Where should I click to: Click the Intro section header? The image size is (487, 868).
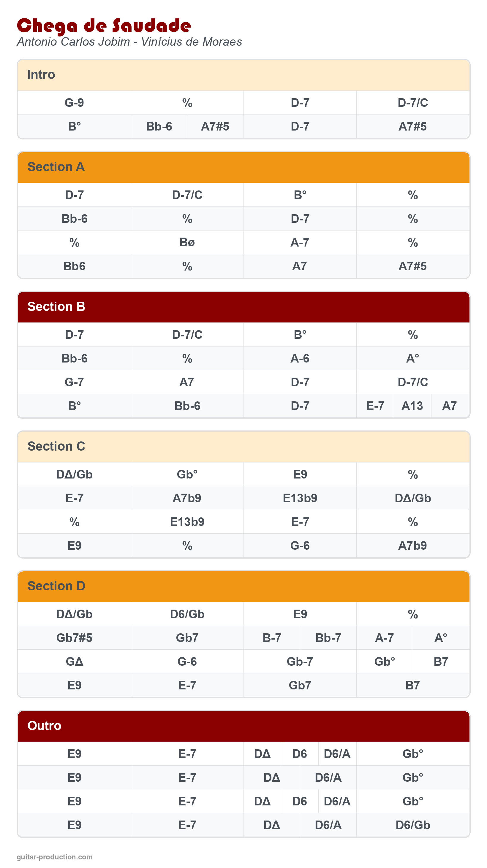(x=243, y=75)
